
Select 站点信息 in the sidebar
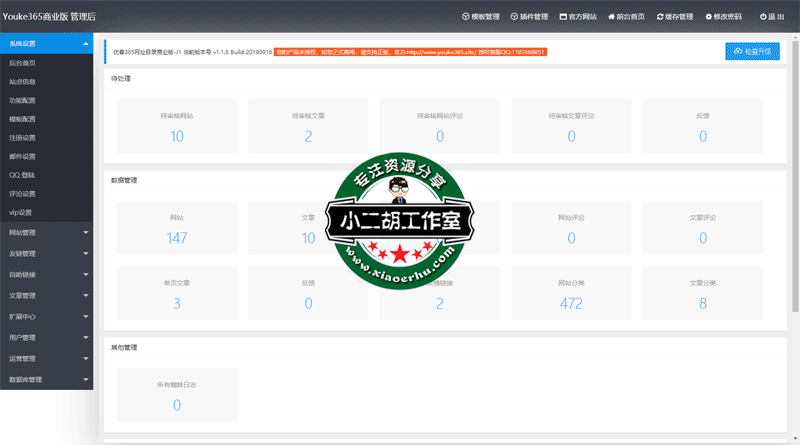[x=23, y=82]
